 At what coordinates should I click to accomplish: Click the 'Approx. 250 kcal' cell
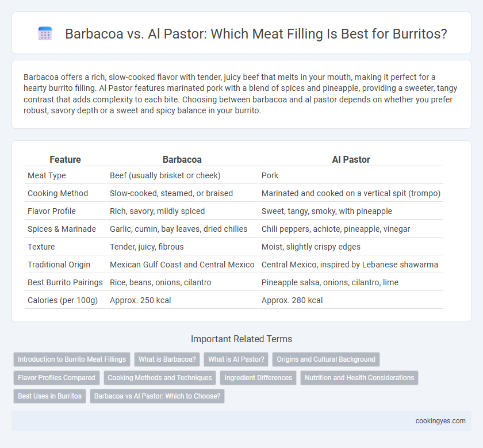tap(182, 300)
